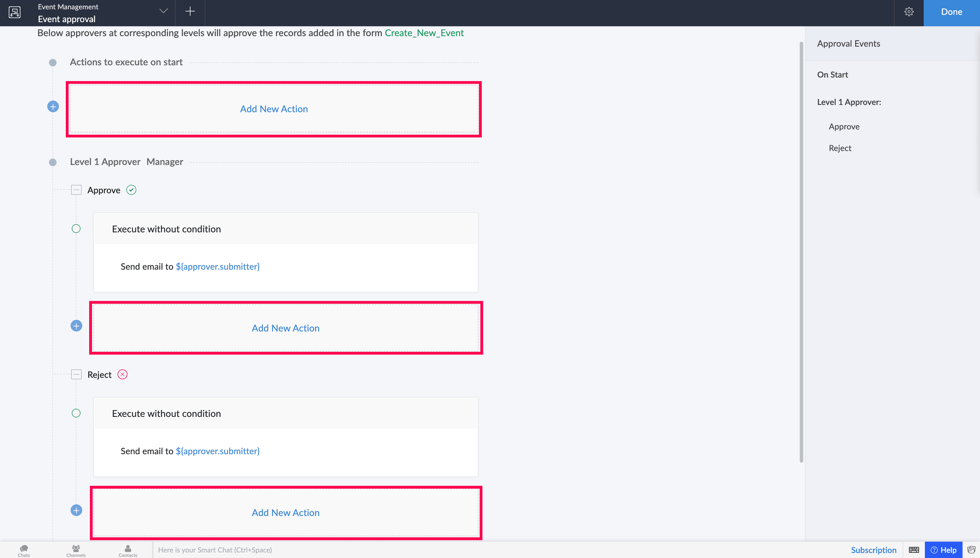
Task: Open the Create_New_Event form link
Action: click(424, 33)
